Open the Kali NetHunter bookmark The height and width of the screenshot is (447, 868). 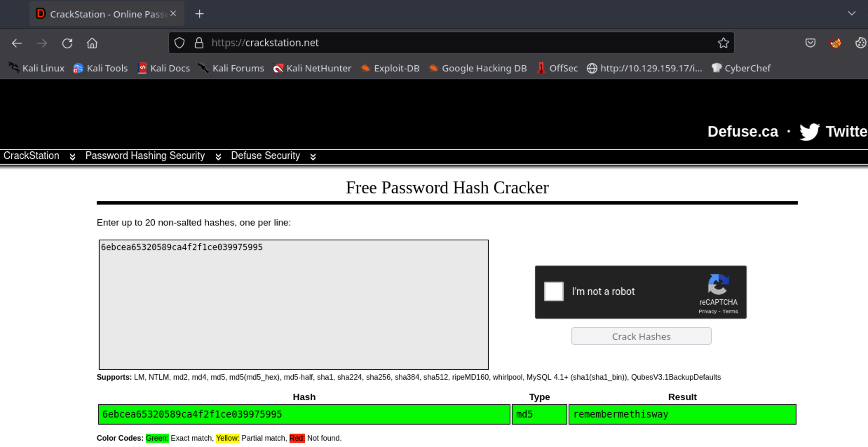click(312, 68)
